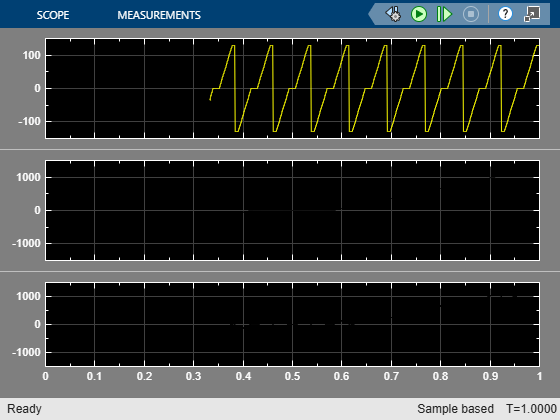Screen dimensions: 560x420
Task: Open the stepping options gear icon
Action: [x=393, y=14]
